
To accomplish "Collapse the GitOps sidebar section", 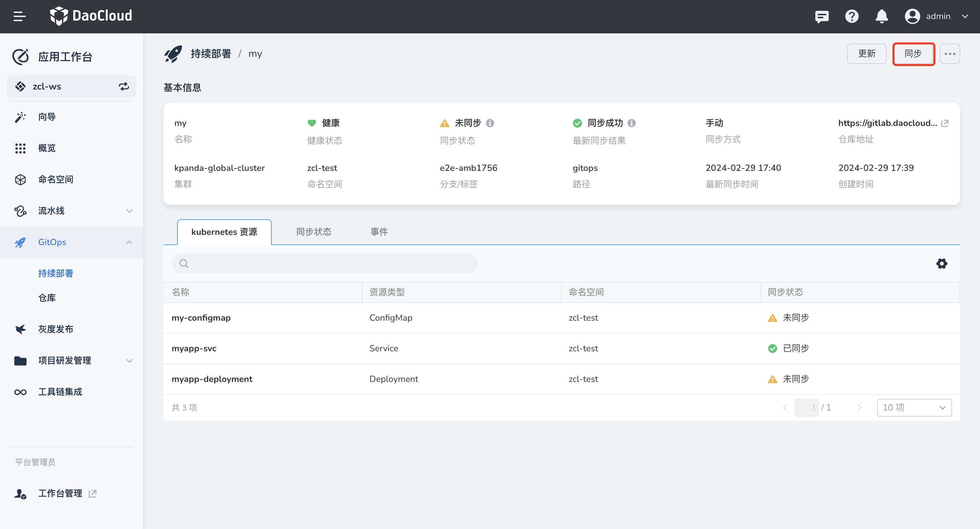I will tap(129, 242).
